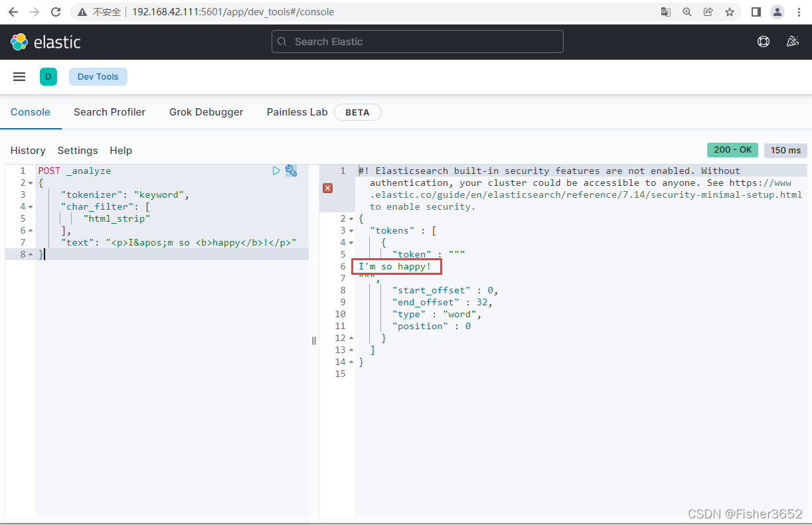This screenshot has width=812, height=525.
Task: Open the hamburger navigation menu
Action: [x=19, y=77]
